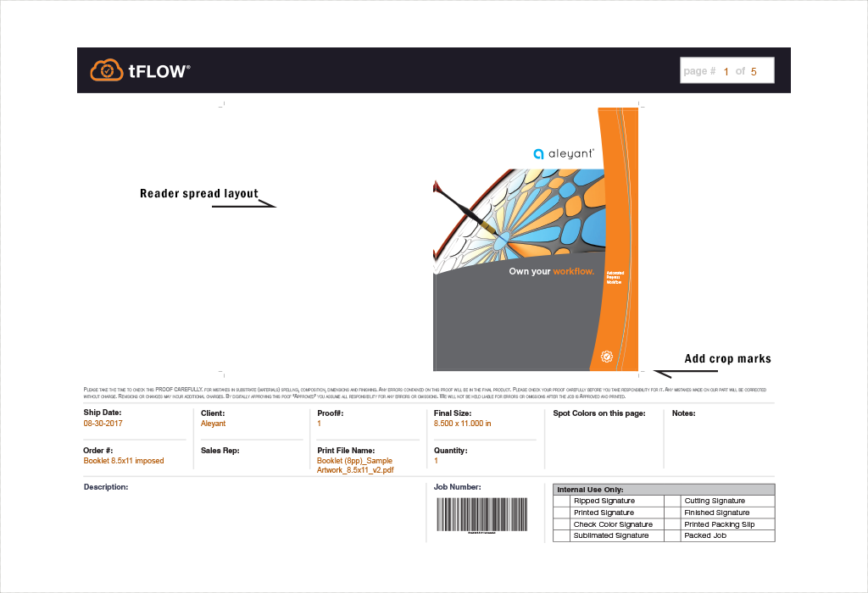The height and width of the screenshot is (593, 868).
Task: Click the 'Proof#:' label
Action: point(330,413)
